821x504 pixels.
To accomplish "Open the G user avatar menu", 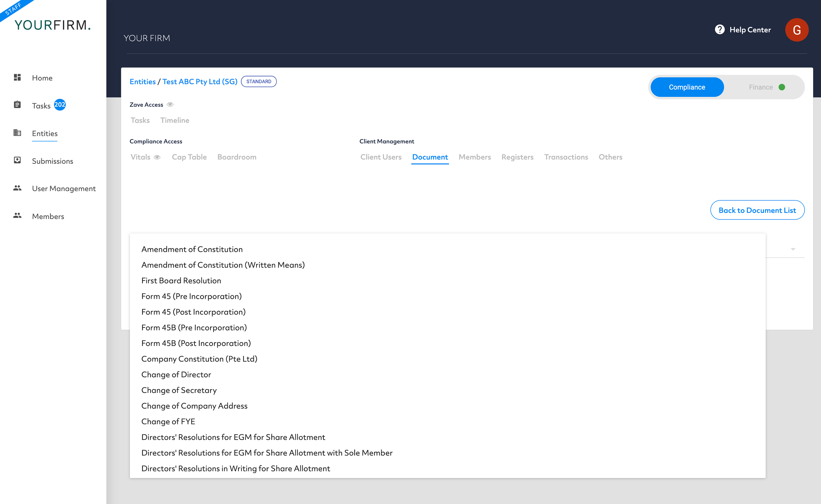I will click(x=797, y=30).
